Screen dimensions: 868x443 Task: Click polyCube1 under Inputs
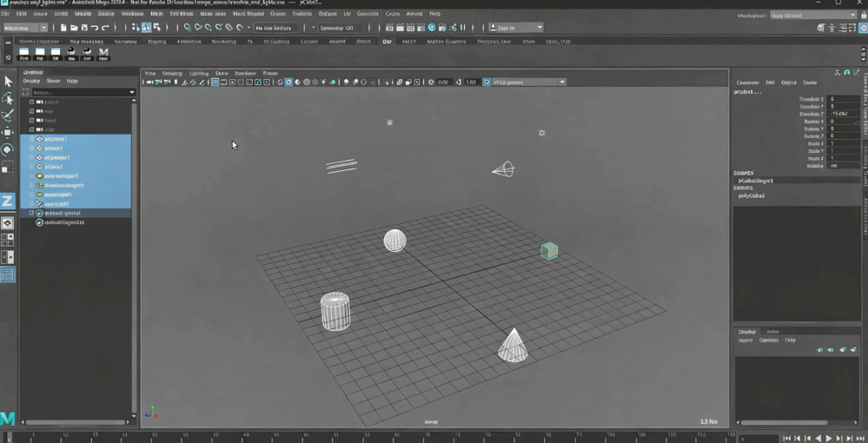point(752,196)
